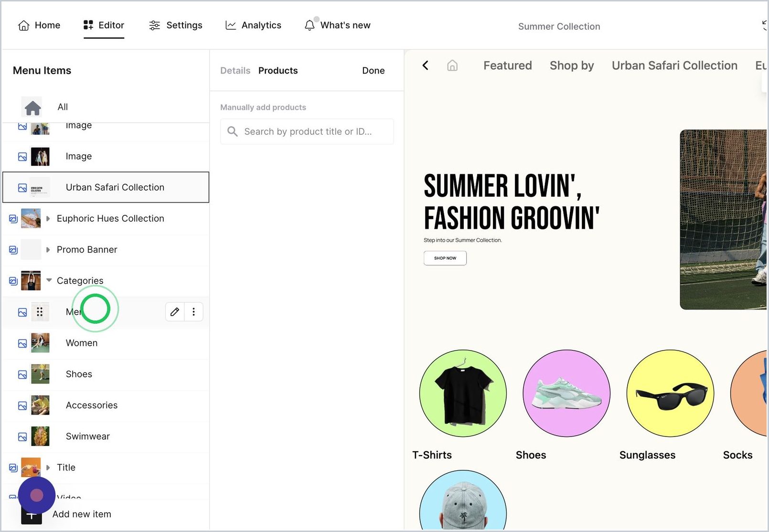Click the back chevron in preview navigation
Image resolution: width=769 pixels, height=532 pixels.
click(426, 65)
